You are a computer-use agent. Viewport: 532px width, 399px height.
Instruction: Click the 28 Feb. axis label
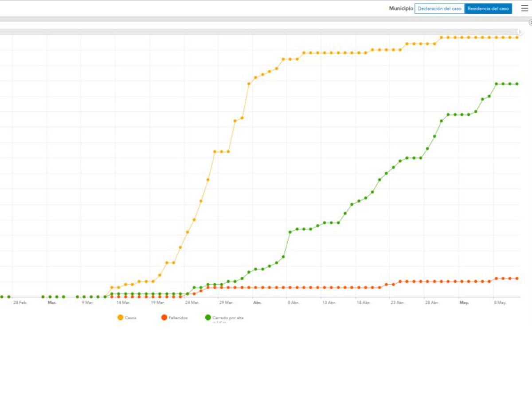pos(20,303)
